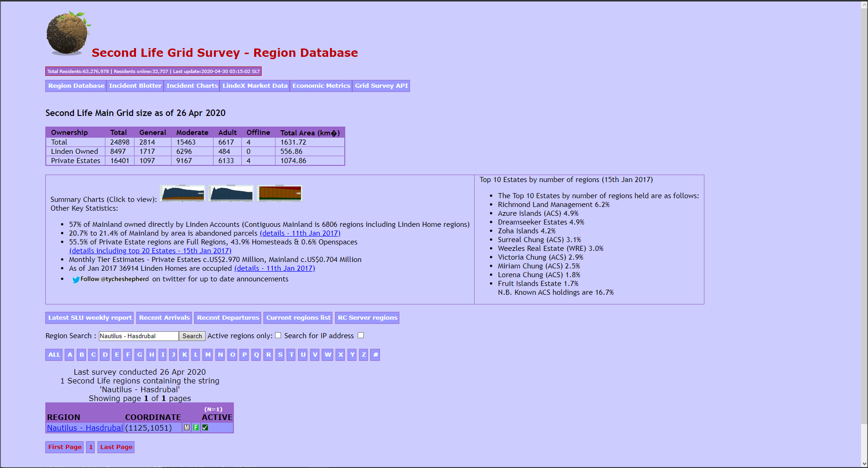The image size is (868, 468).
Task: Open the Region Database tab
Action: point(76,86)
